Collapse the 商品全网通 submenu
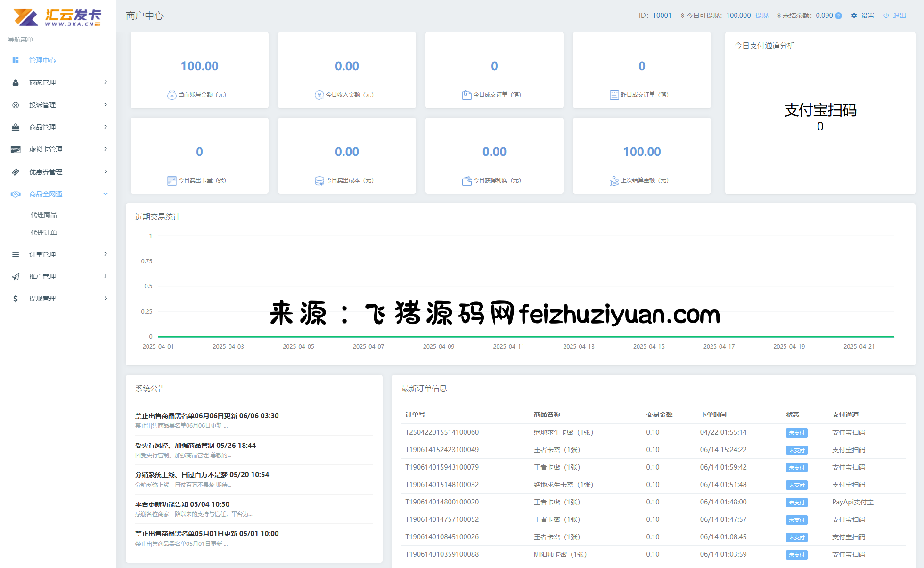The width and height of the screenshot is (924, 568). coord(106,194)
